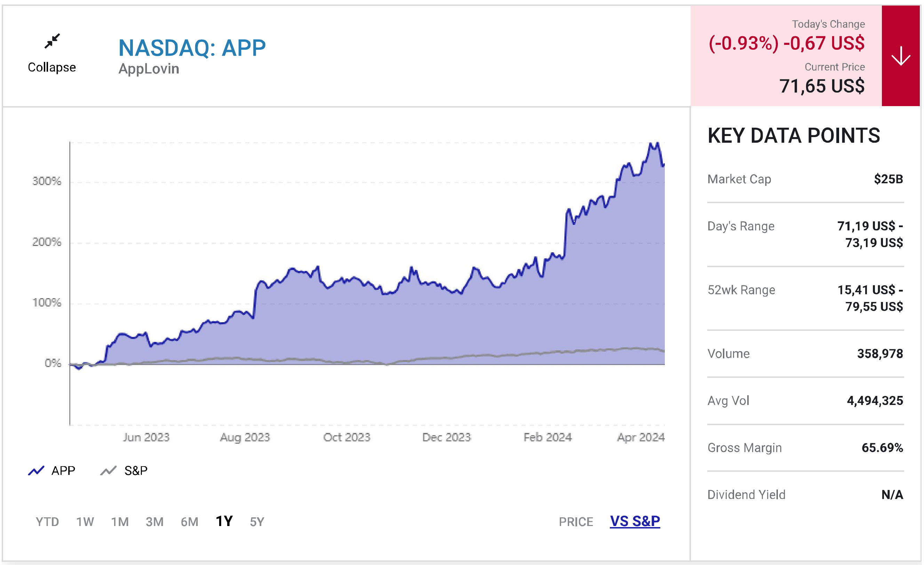
Task: Click the Aug 2023 x-axis label
Action: (x=245, y=437)
